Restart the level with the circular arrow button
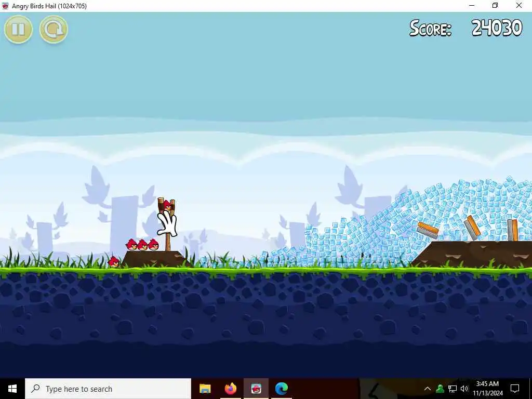Image resolution: width=532 pixels, height=399 pixels. tap(54, 29)
